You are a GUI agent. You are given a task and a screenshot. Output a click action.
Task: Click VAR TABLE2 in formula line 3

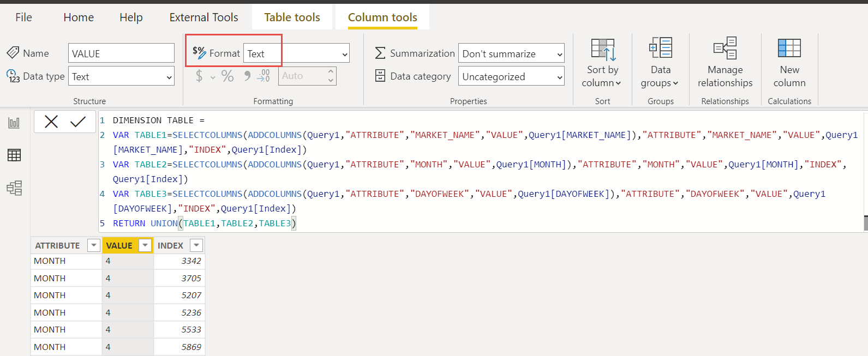pos(142,165)
